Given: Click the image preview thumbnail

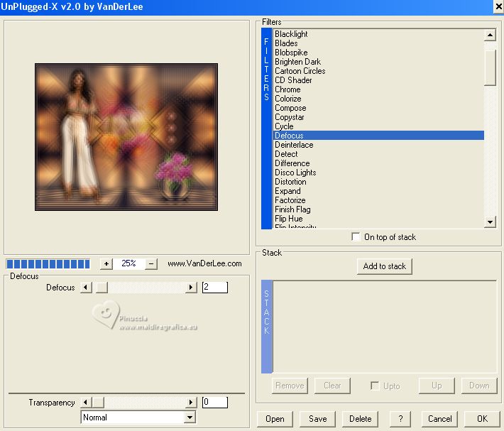Looking at the screenshot, I should coord(126,137).
